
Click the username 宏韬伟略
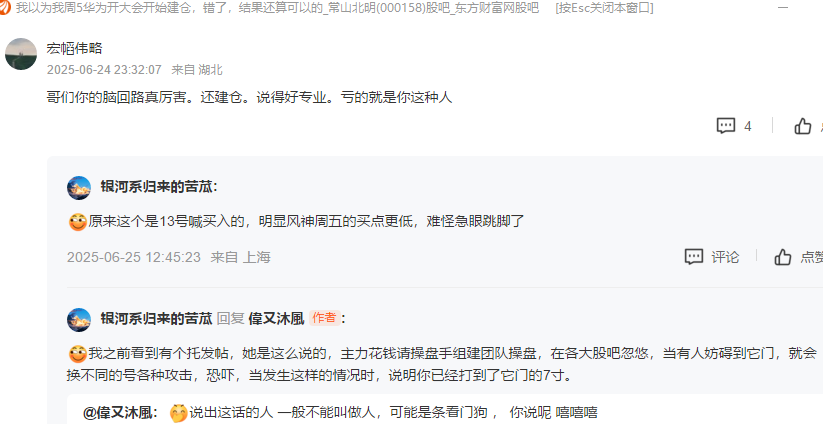(75, 48)
